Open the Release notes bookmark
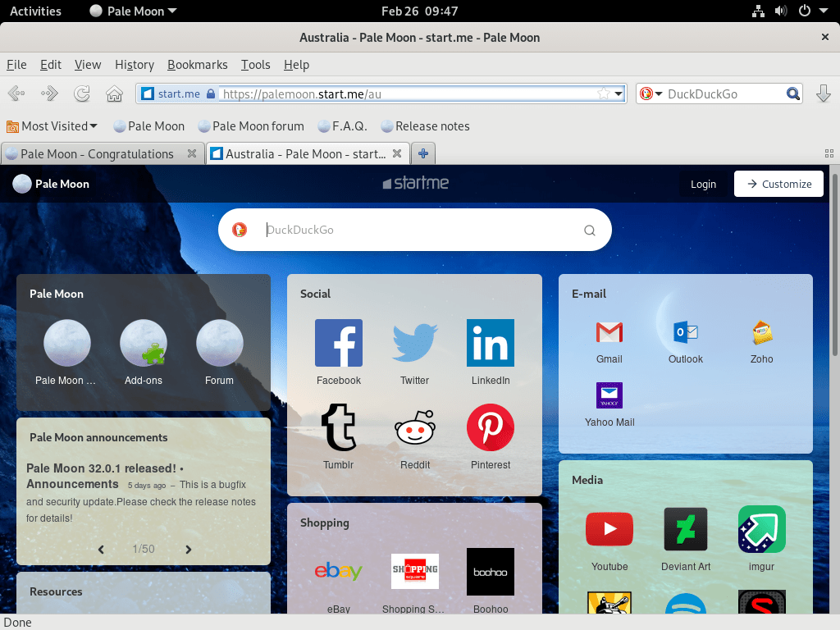The height and width of the screenshot is (630, 840). pyautogui.click(x=426, y=126)
